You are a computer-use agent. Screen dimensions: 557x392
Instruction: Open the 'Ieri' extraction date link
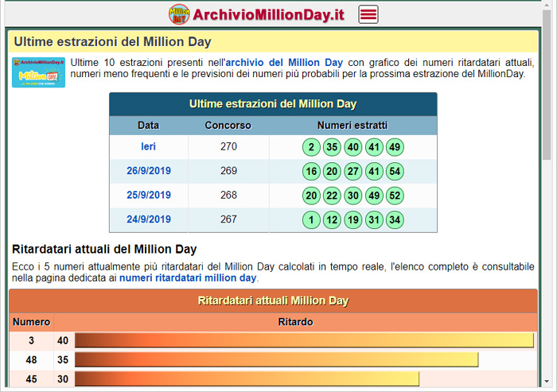point(149,147)
